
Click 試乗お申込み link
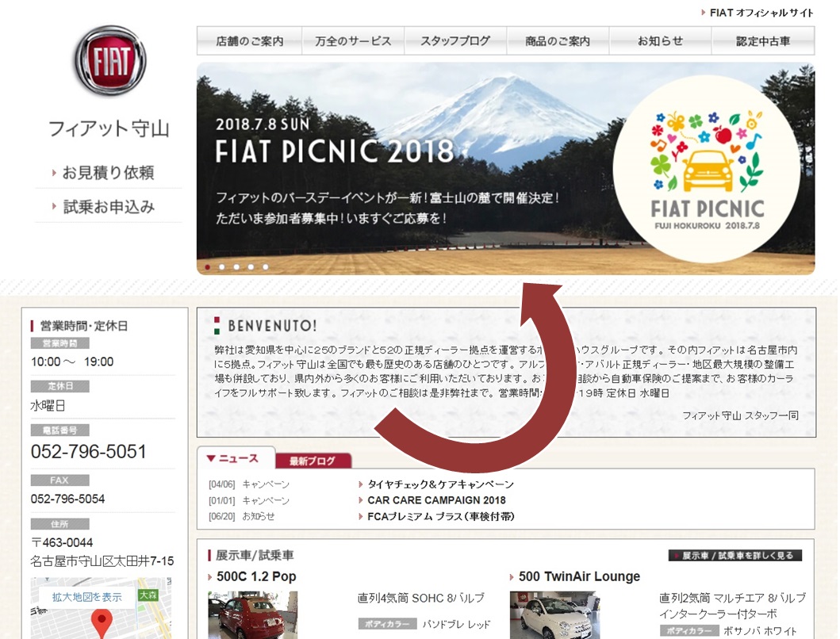pyautogui.click(x=109, y=207)
